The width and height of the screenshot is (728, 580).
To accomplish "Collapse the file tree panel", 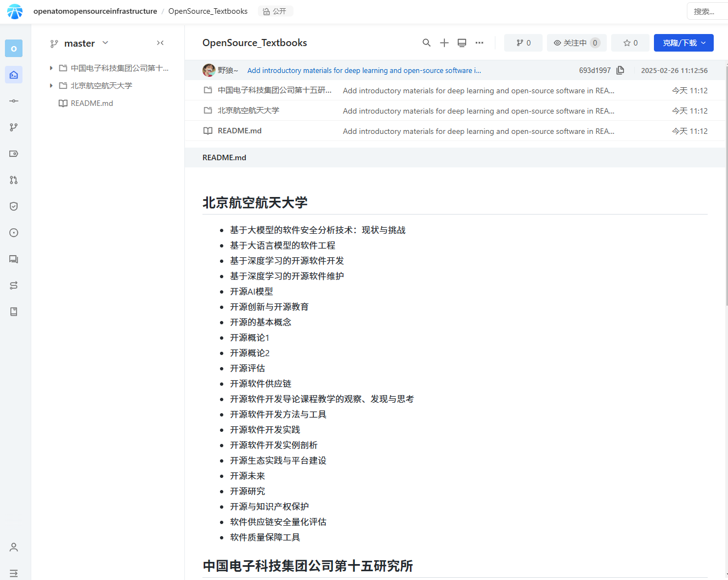I will click(x=160, y=43).
